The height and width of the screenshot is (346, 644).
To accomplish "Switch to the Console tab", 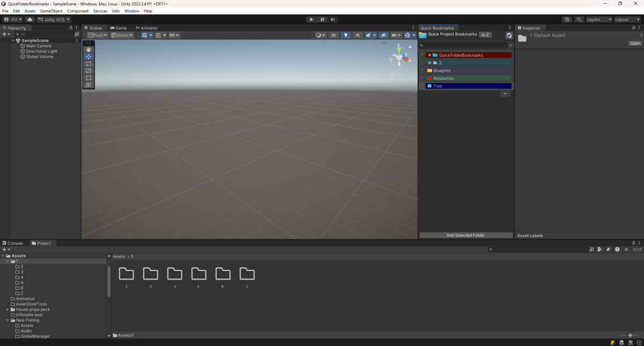I will 13,243.
